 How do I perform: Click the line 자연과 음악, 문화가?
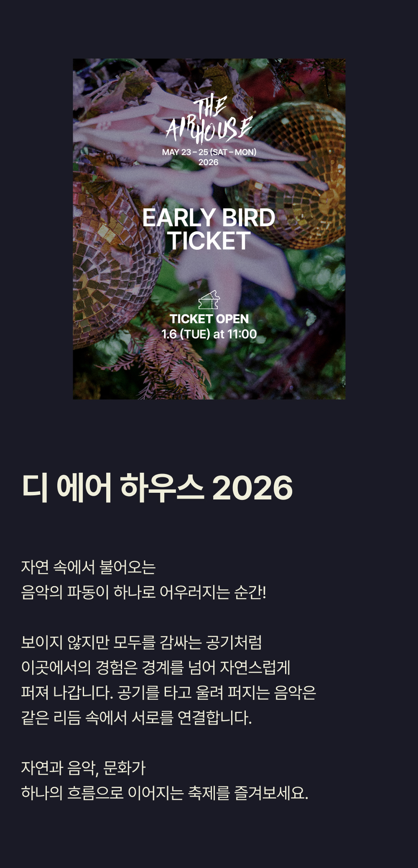[83, 768]
